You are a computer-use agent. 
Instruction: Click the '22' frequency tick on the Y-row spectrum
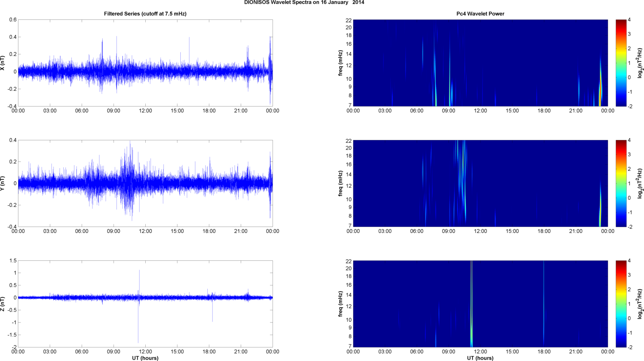[349, 141]
